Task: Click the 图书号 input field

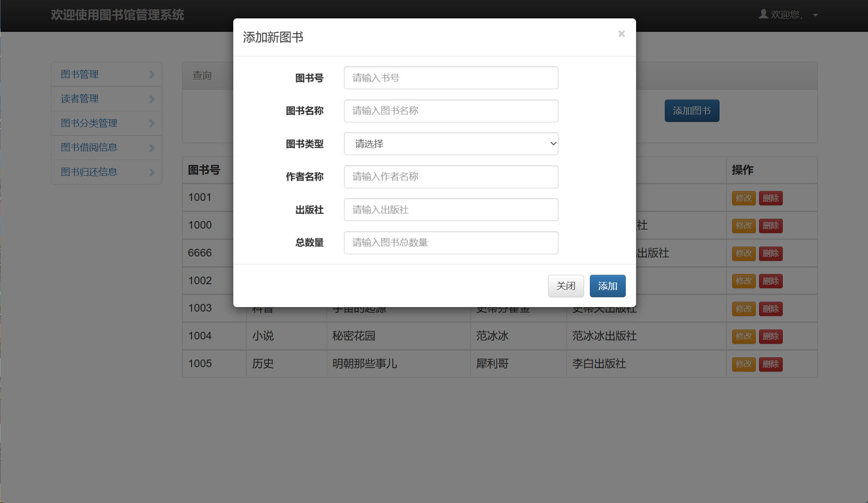Action: pyautogui.click(x=450, y=78)
